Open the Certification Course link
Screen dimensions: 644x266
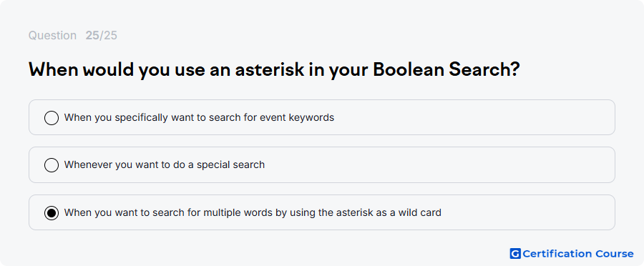[572, 254]
